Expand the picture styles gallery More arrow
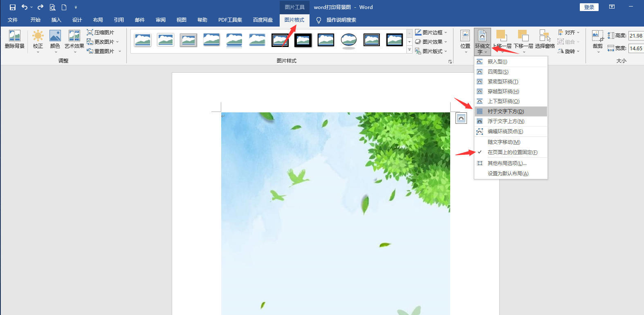 click(409, 50)
